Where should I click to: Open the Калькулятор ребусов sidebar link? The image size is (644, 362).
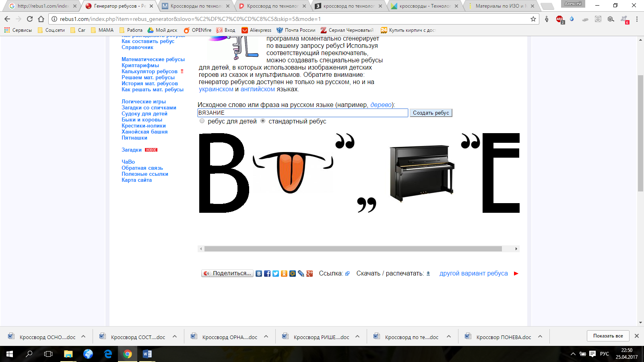pos(149,72)
